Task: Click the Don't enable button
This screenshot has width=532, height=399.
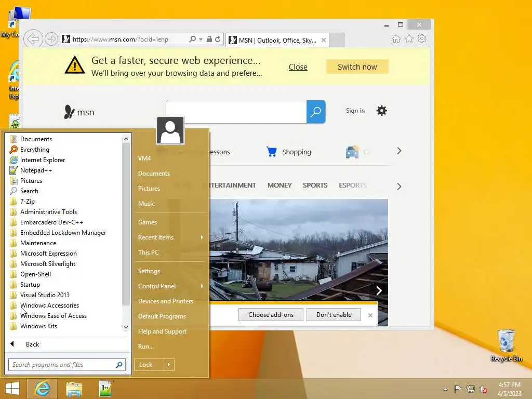Action: [334, 315]
